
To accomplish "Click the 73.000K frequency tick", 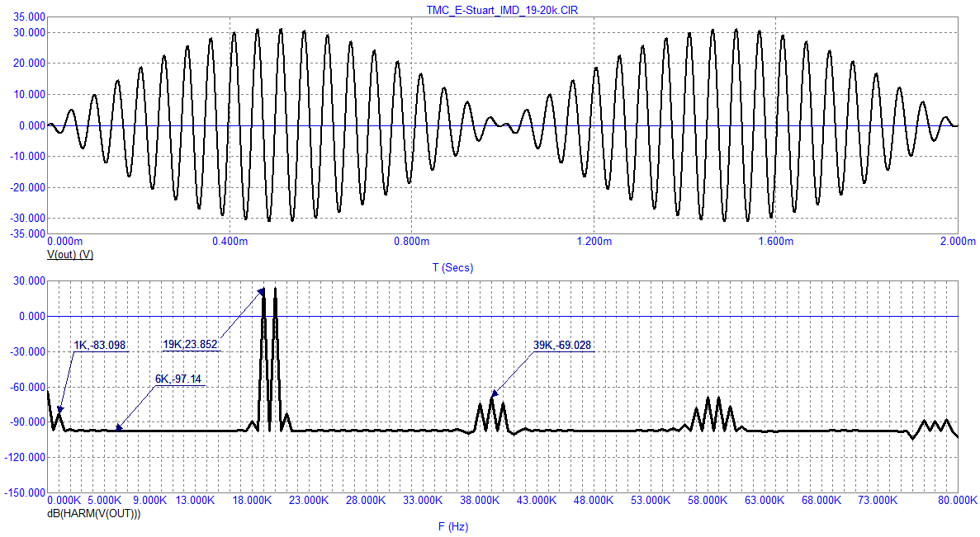I will point(878,500).
